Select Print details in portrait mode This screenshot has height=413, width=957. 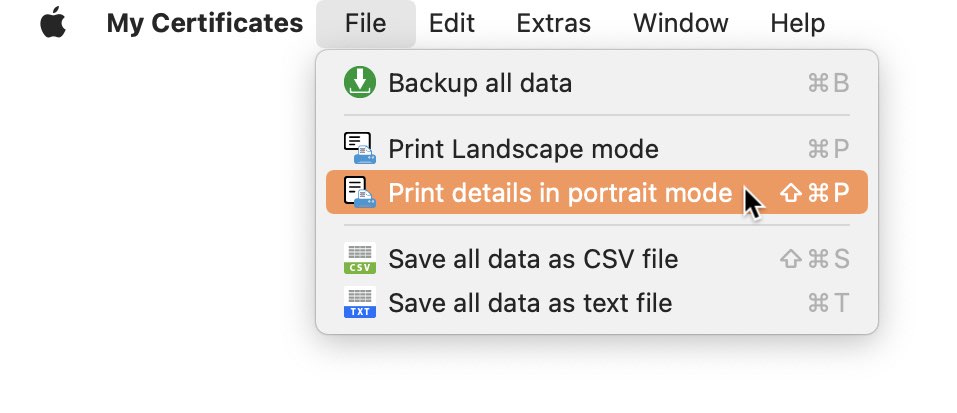[x=597, y=192]
